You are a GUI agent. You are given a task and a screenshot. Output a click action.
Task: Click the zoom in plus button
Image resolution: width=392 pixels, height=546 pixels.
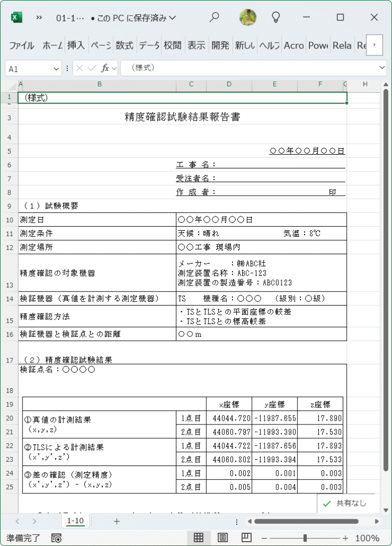pos(345,538)
